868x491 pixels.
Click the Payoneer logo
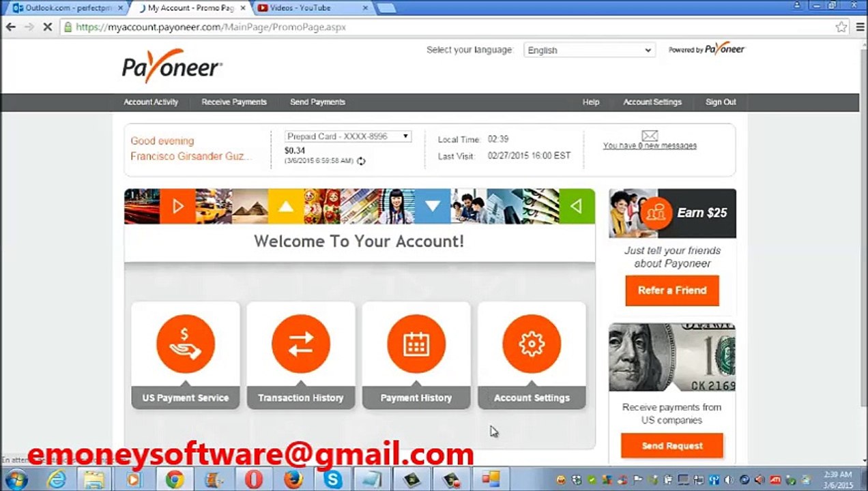tap(172, 65)
